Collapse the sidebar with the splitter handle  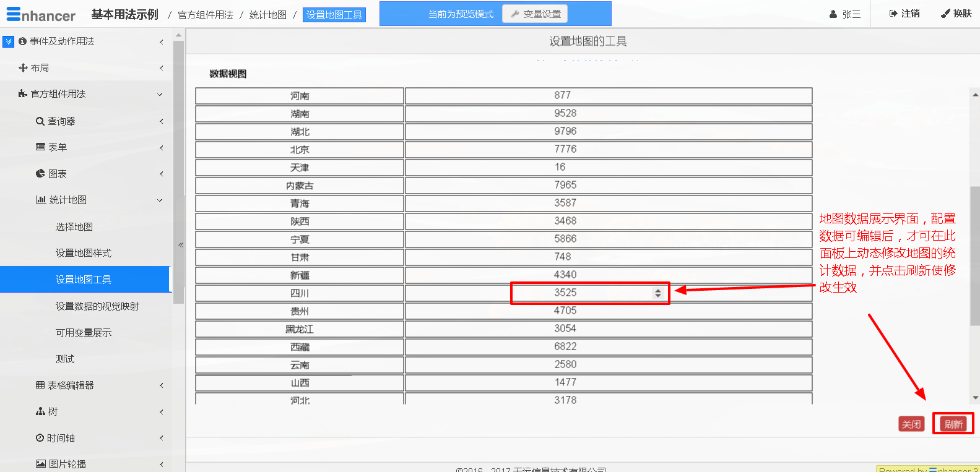coord(181,245)
